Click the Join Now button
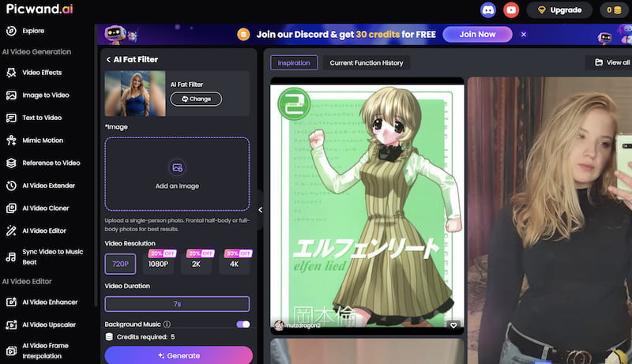 (x=477, y=34)
